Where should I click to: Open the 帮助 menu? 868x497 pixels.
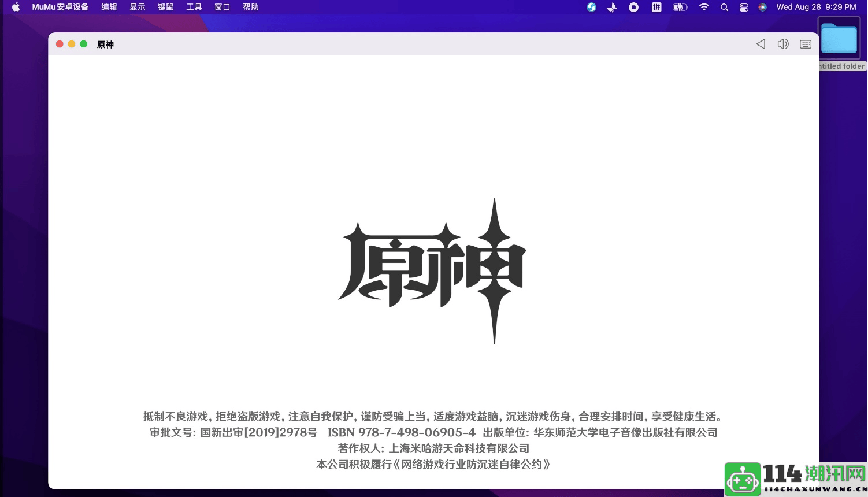point(251,7)
